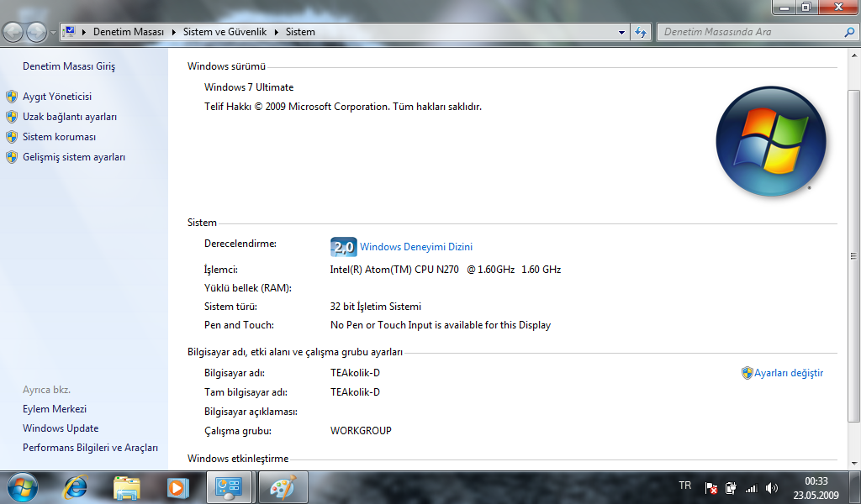Click the vertical scrollbar thumb
The height and width of the screenshot is (504, 861).
point(854,255)
